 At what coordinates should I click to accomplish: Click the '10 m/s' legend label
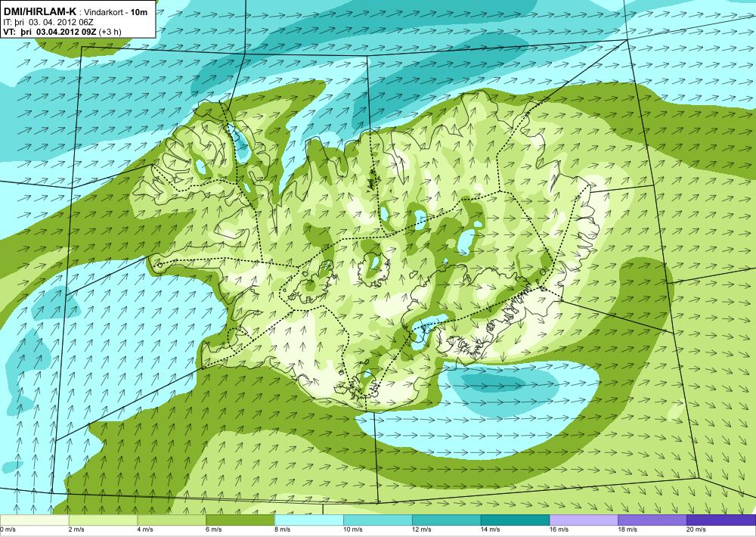point(353,529)
